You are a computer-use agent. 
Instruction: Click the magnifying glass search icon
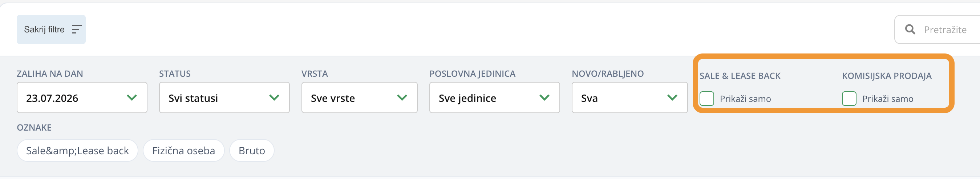tap(910, 29)
